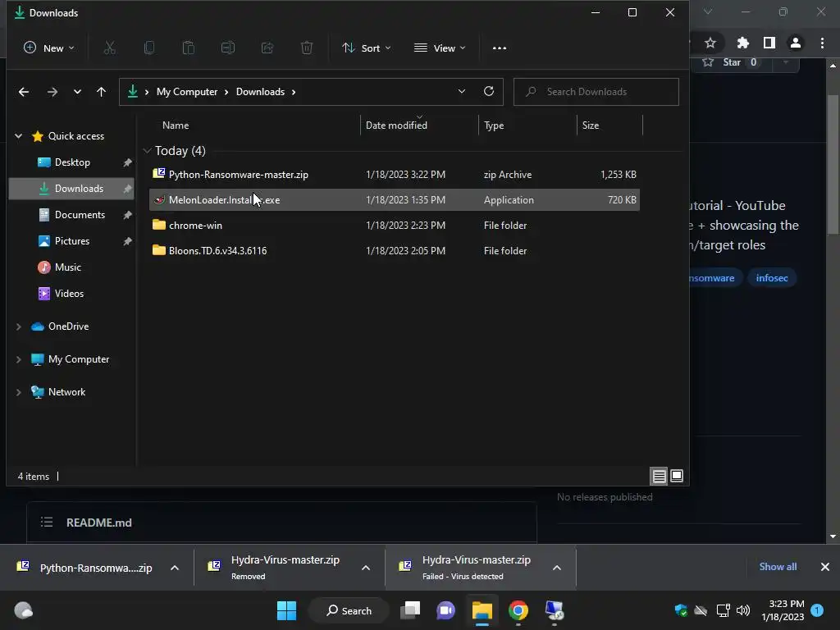
Task: Open recent locations chevron dropdown
Action: pos(77,92)
